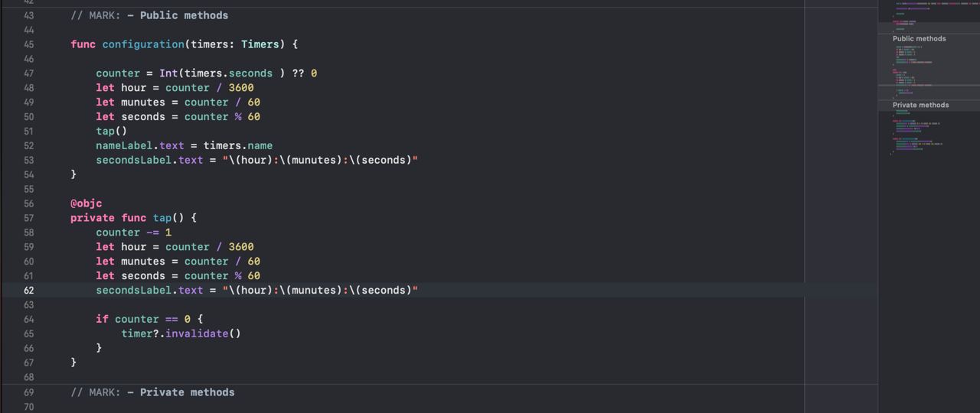Screen dimensions: 980x413
Task: Click the Timers type in the function signature
Action: (x=260, y=44)
